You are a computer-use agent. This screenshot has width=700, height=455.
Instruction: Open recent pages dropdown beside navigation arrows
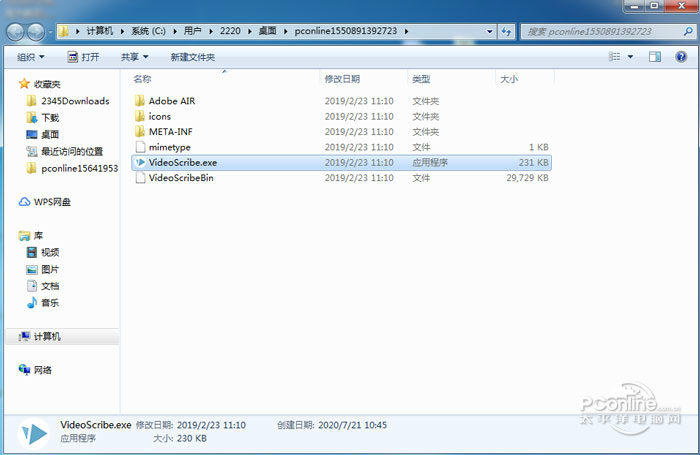[x=50, y=32]
